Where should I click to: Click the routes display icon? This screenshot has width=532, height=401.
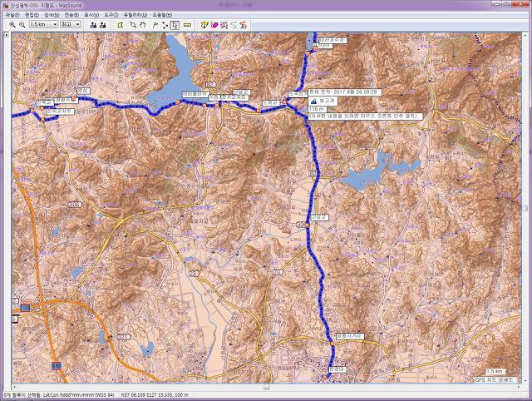click(x=224, y=25)
